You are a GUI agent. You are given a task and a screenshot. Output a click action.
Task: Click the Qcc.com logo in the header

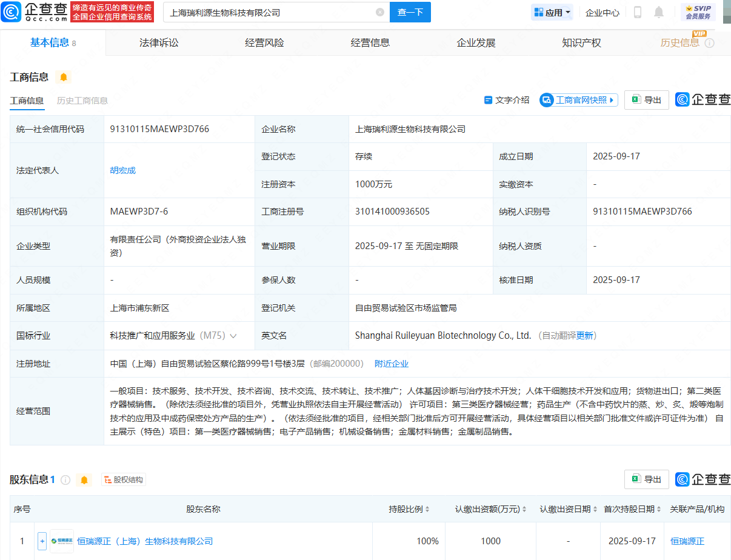coord(34,12)
